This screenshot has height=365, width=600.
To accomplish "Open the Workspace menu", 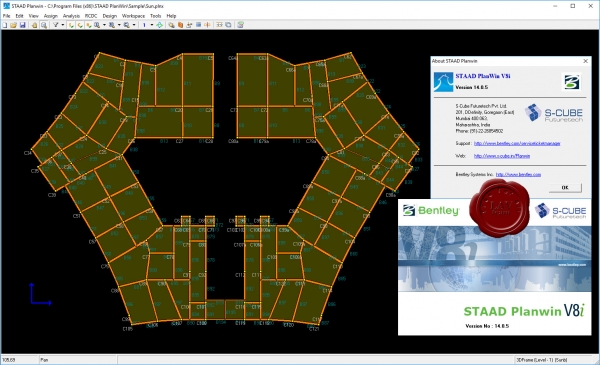I will [133, 16].
